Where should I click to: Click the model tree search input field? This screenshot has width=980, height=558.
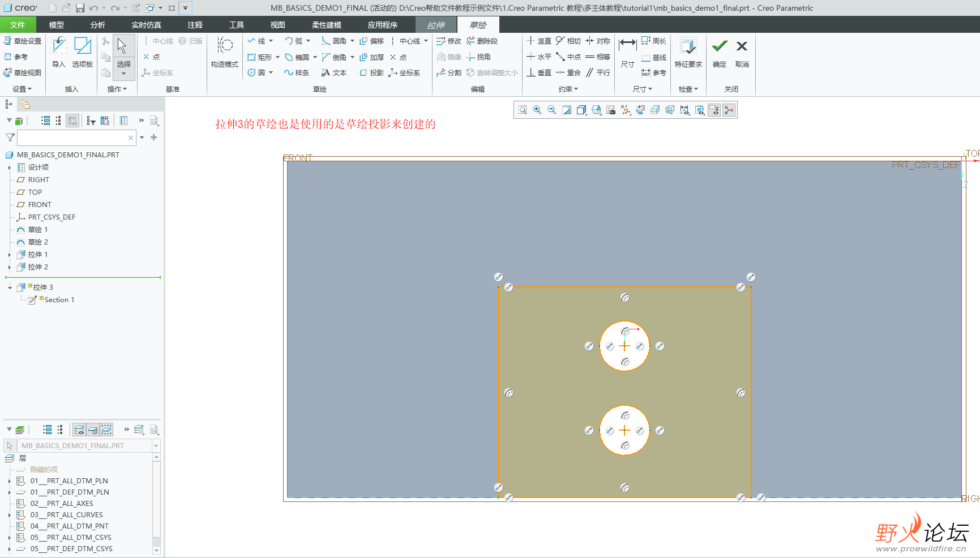[76, 138]
